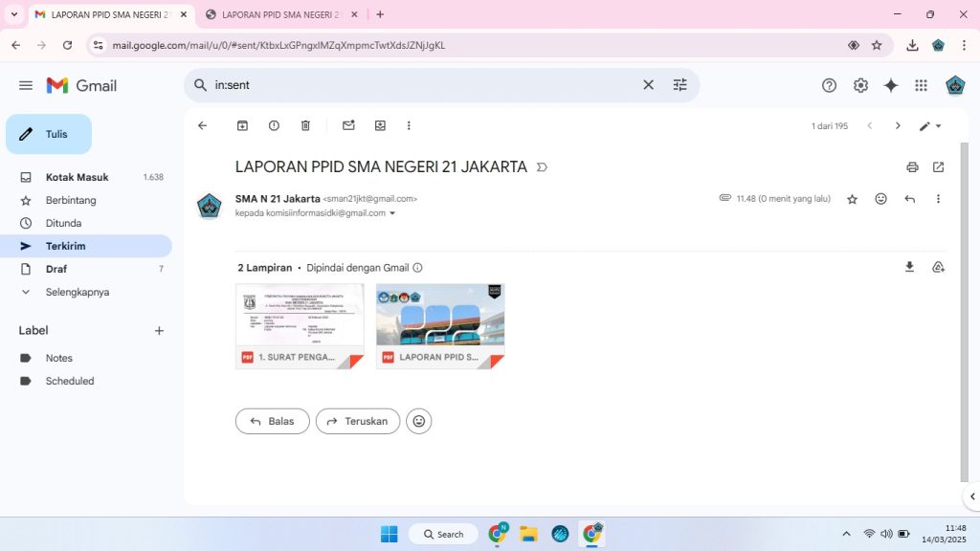980x551 pixels.
Task: Click the Balas reply button
Action: point(272,421)
